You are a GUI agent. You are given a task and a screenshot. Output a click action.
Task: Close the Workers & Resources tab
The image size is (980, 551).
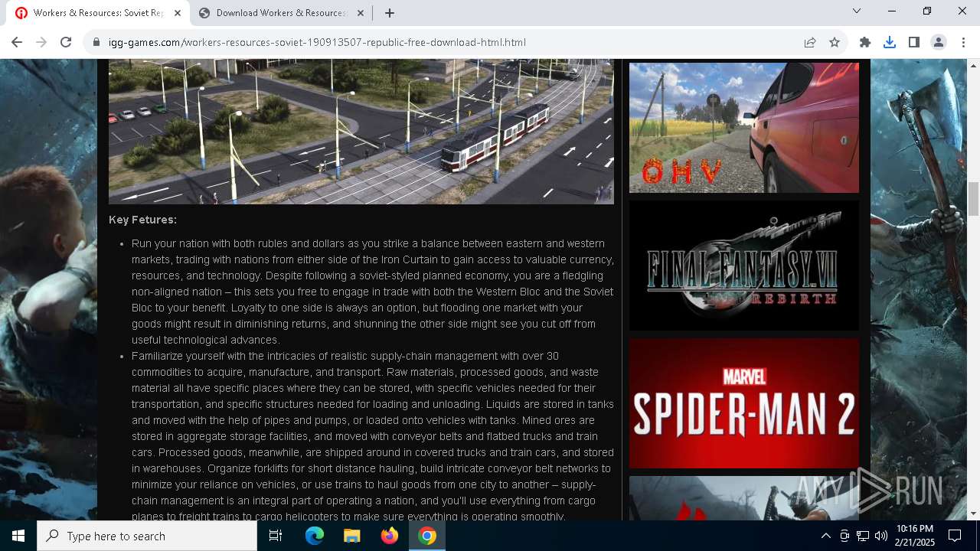178,12
